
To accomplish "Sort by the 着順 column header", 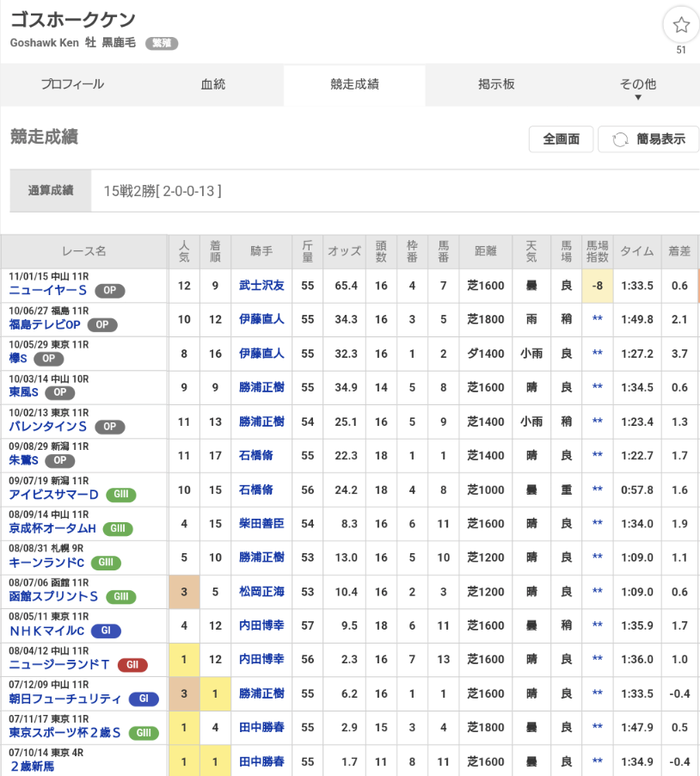I will (215, 250).
